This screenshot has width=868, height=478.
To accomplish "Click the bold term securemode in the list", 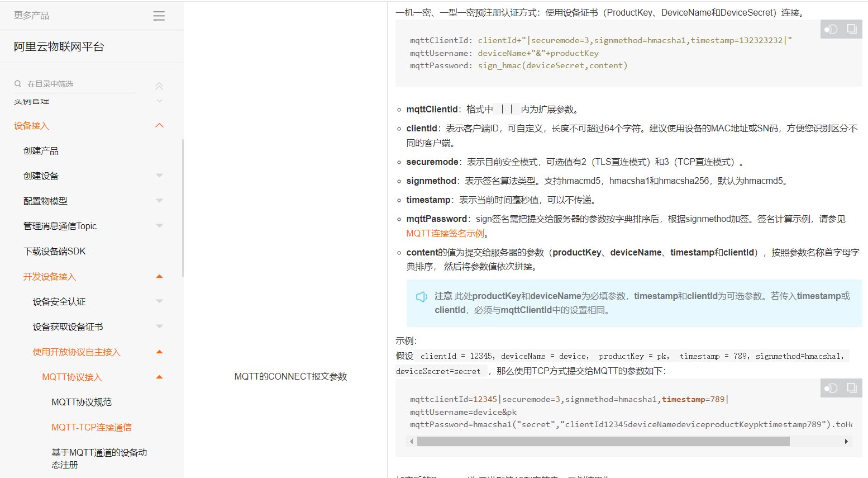I will click(432, 162).
